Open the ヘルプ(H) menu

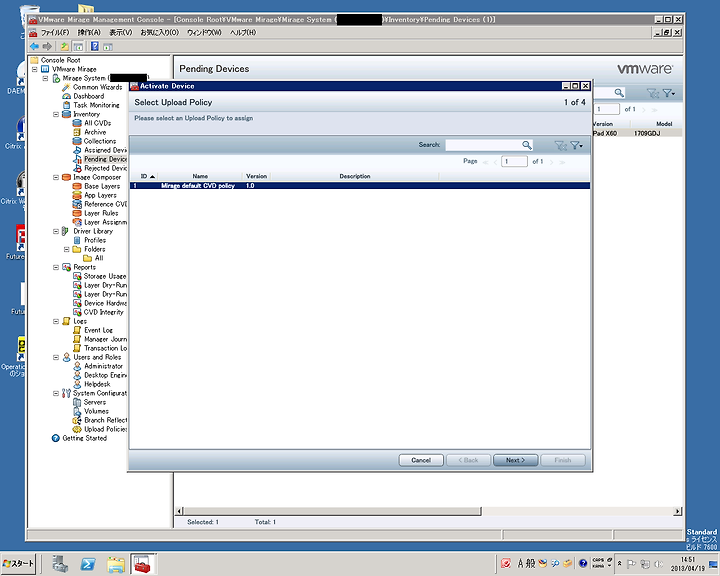tap(243, 33)
